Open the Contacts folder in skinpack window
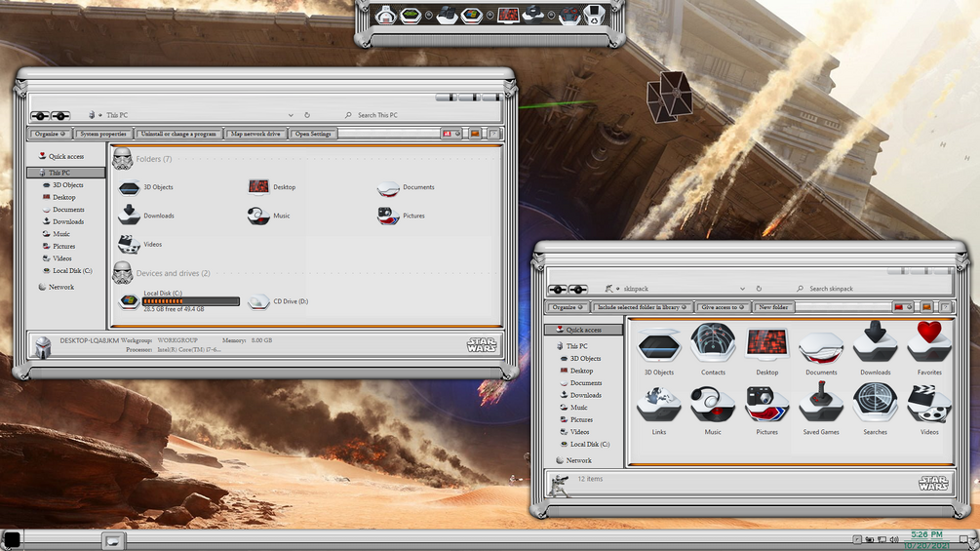This screenshot has width=980, height=551. click(713, 348)
